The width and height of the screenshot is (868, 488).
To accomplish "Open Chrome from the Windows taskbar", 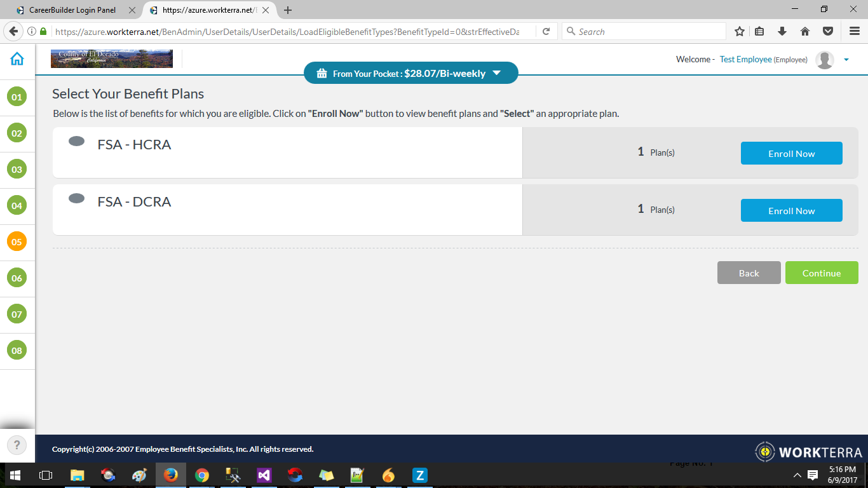I will click(202, 475).
